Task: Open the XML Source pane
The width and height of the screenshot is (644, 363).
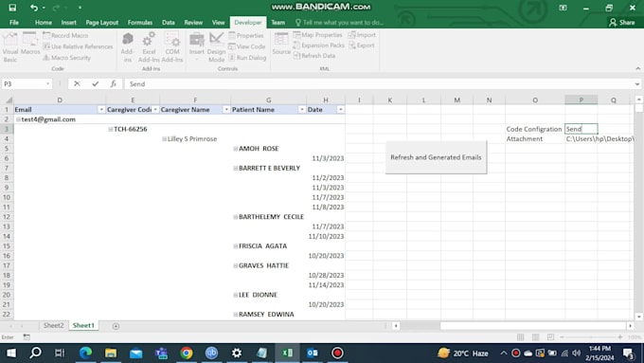Action: point(281,44)
